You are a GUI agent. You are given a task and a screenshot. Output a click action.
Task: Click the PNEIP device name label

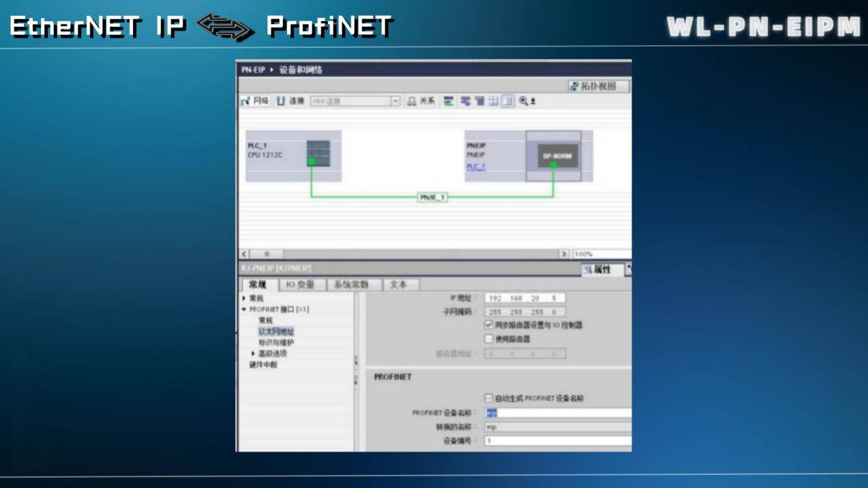pyautogui.click(x=476, y=146)
